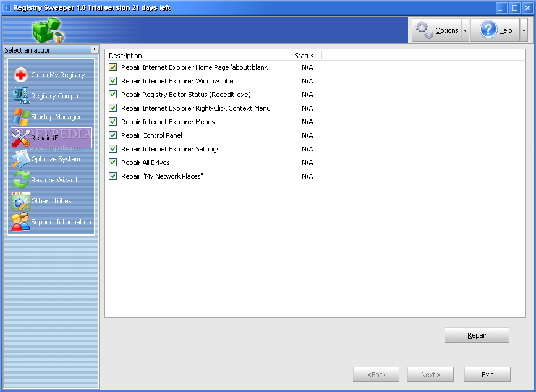The height and width of the screenshot is (392, 536).
Task: Uncheck Repair Internet Explorer Settings checkbox
Action: (113, 149)
